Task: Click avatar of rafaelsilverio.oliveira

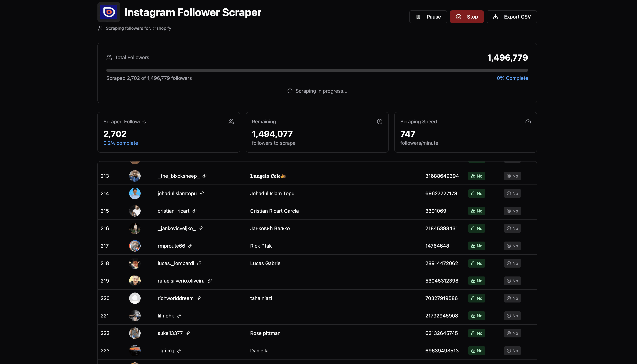Action: coord(135,281)
